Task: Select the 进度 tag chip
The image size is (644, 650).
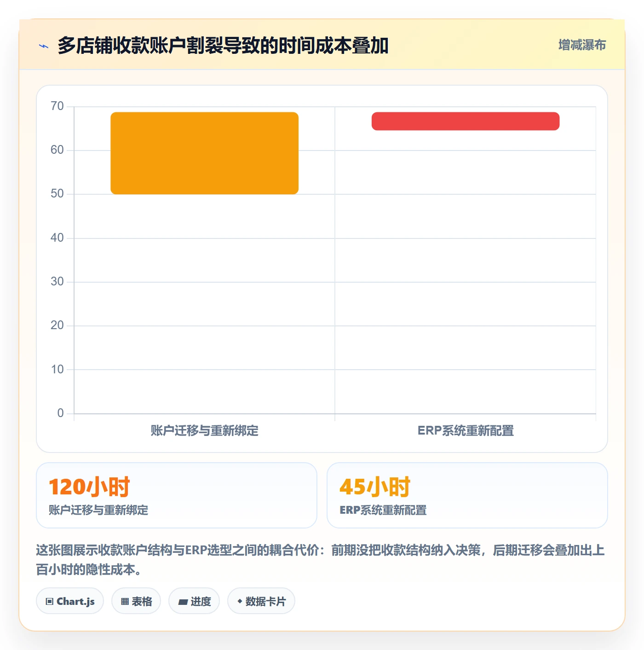Action: pyautogui.click(x=194, y=601)
